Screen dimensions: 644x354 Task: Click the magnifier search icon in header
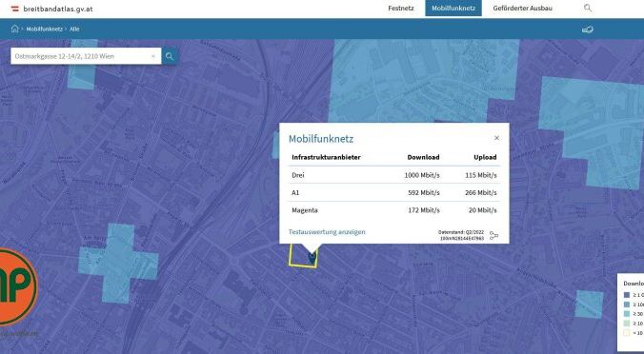(588, 8)
